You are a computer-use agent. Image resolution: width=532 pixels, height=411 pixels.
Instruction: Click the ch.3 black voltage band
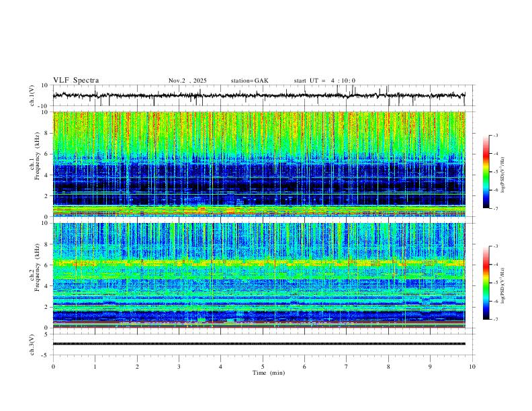pos(259,344)
